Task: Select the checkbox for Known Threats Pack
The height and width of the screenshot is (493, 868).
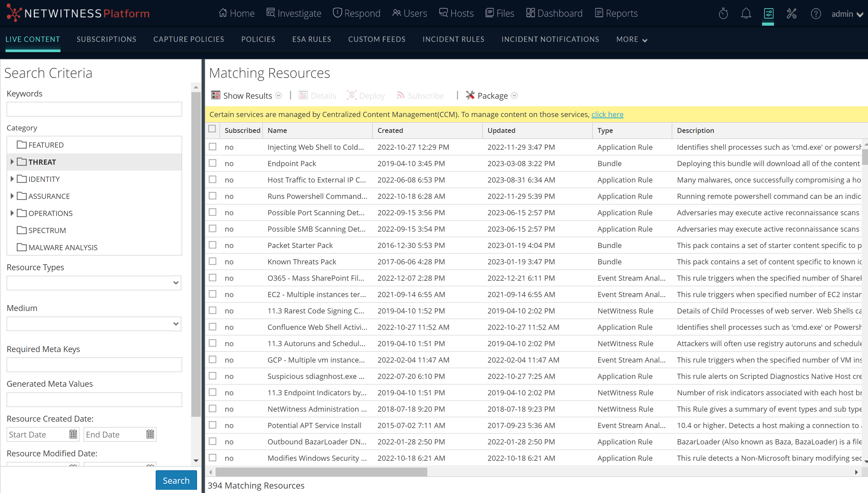Action: point(212,261)
